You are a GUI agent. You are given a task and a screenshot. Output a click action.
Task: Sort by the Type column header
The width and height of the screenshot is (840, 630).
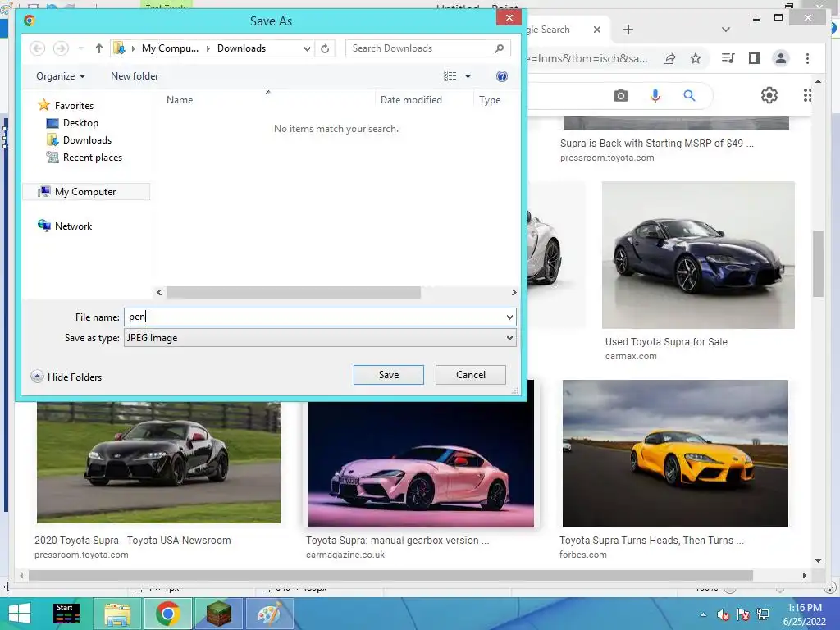[x=490, y=99]
